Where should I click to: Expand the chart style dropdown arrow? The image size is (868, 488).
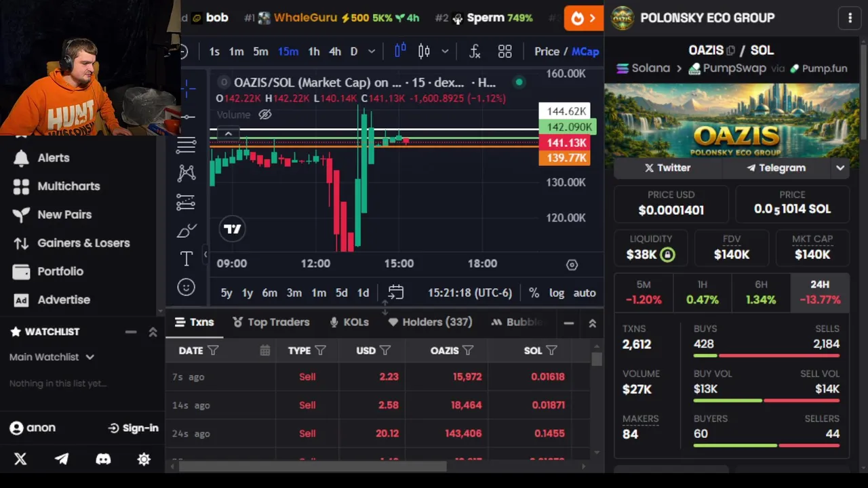445,52
